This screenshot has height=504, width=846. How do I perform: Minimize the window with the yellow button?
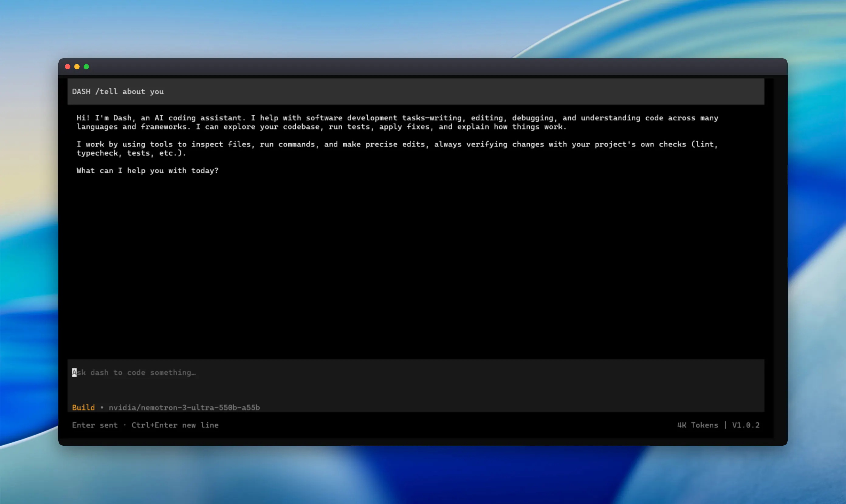(77, 67)
